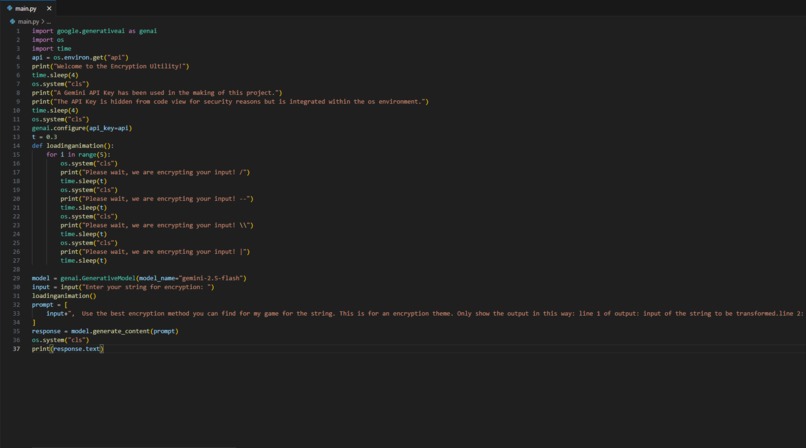Image resolution: width=806 pixels, height=448 pixels.
Task: Click the 'def loadinganimation():' line
Action: tap(73, 146)
